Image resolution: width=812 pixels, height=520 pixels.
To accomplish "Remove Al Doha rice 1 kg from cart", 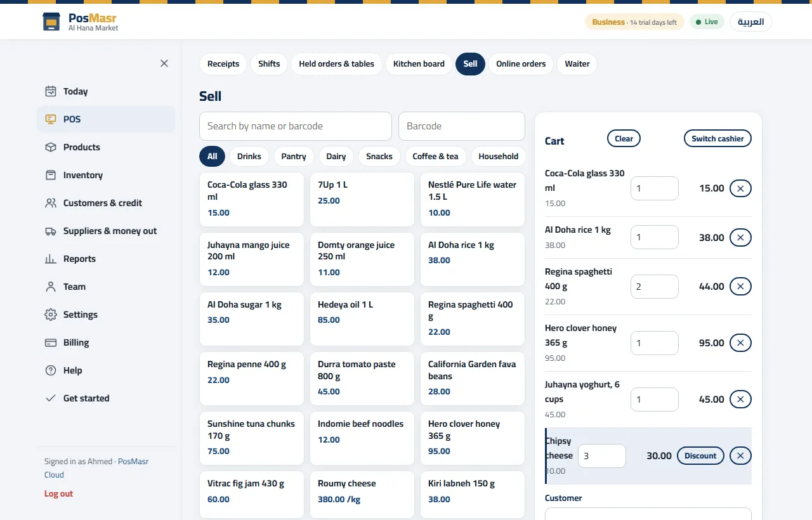I will (x=740, y=238).
